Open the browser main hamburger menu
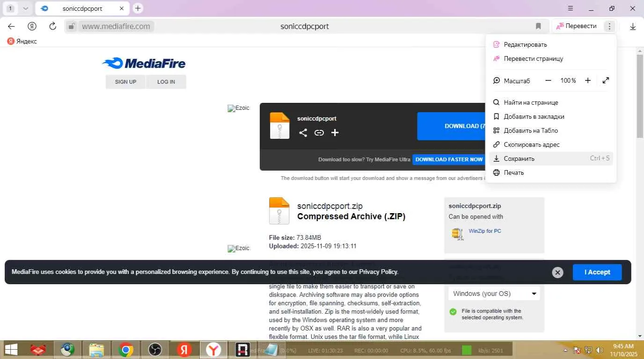644x359 pixels. point(571,8)
